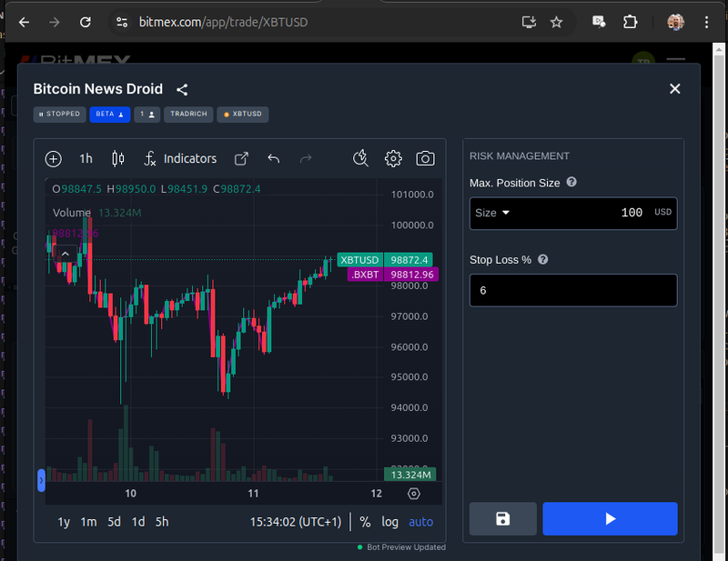Toggle percentage scale
The height and width of the screenshot is (561, 728).
(366, 523)
